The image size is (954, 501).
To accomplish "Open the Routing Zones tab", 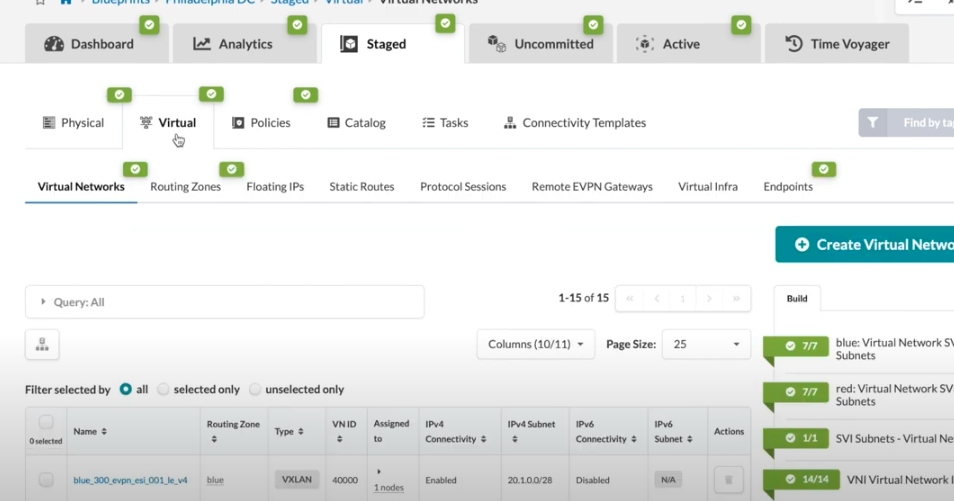I will (x=186, y=187).
